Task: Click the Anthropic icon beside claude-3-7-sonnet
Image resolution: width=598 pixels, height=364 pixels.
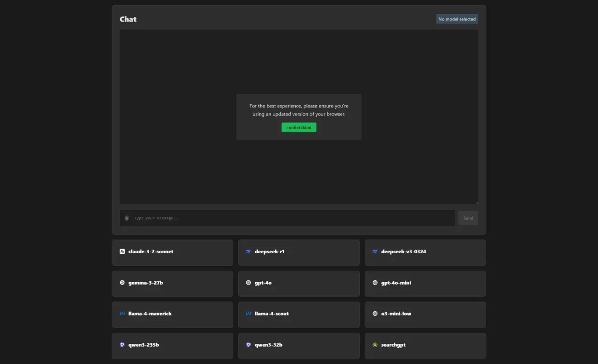Action: (122, 251)
